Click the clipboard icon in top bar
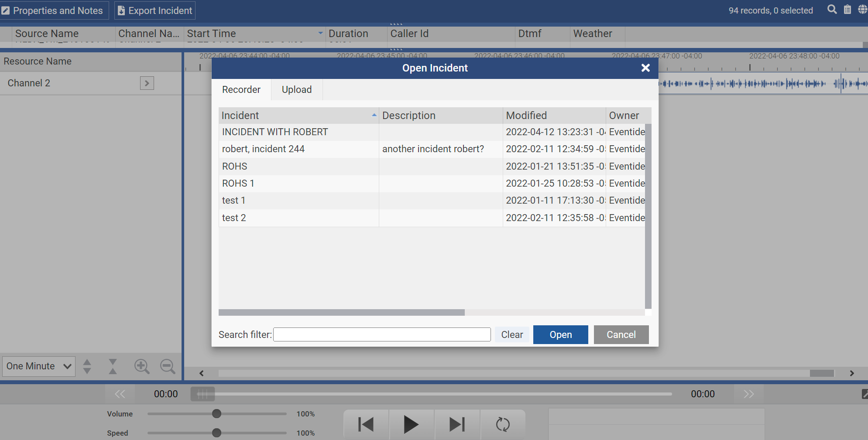The image size is (868, 440). click(847, 10)
